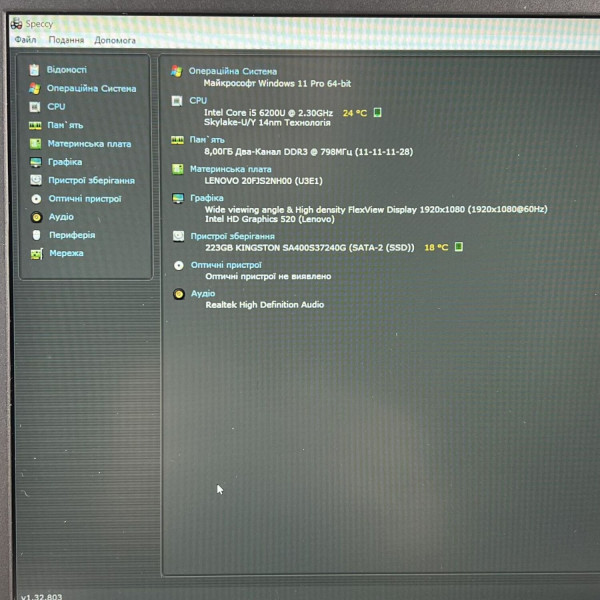600x600 pixels.
Task: Click Intel HD Graphics 520 (Lenovo) text
Action: click(x=270, y=219)
